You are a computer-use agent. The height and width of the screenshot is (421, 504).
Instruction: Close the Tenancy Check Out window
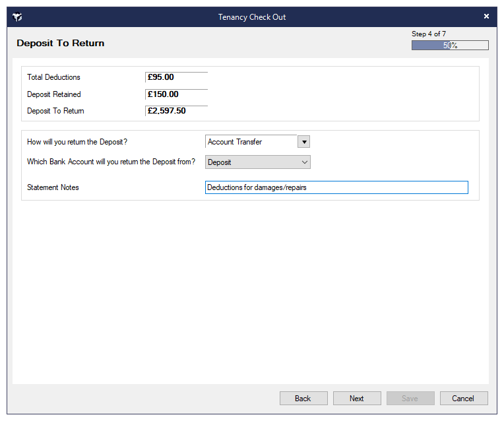pos(486,16)
